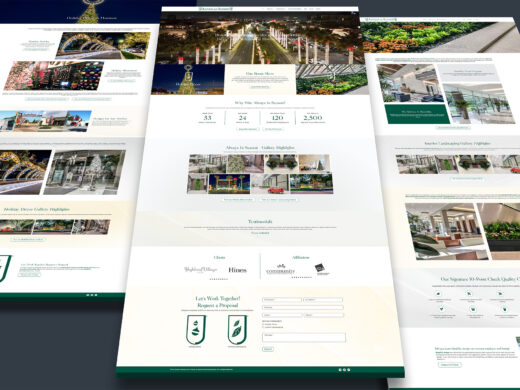This screenshot has width=520, height=390.
Task: Click the right button under the statistics row
Action: click(273, 129)
